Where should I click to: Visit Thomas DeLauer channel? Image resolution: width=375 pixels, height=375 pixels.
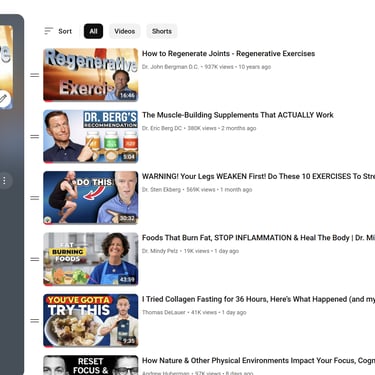[164, 312]
